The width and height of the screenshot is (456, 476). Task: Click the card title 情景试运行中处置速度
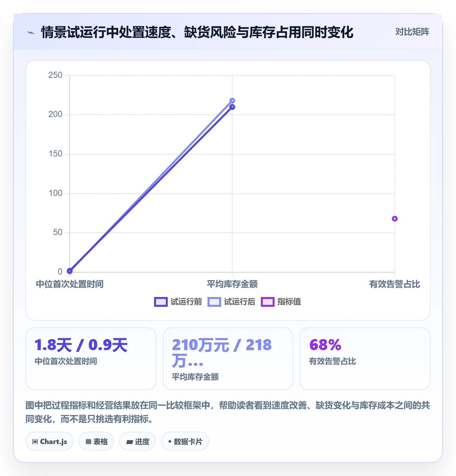tap(197, 33)
